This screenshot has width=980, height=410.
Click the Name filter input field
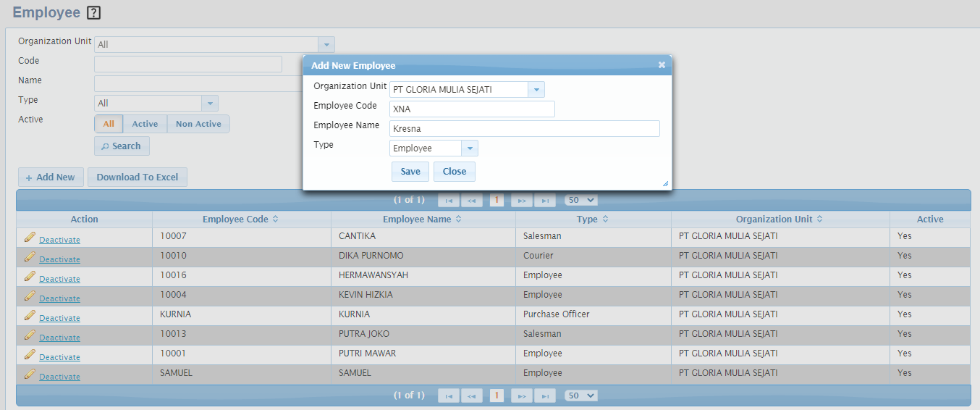pyautogui.click(x=198, y=84)
